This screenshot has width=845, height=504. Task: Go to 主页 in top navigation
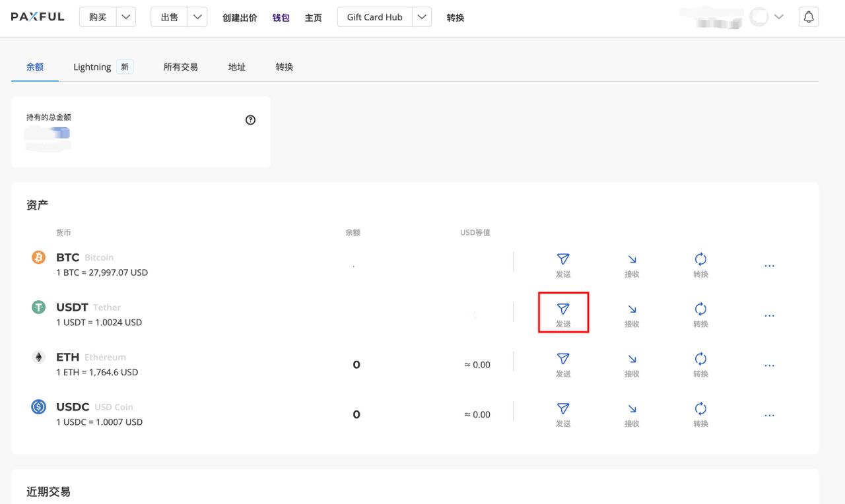coord(313,18)
